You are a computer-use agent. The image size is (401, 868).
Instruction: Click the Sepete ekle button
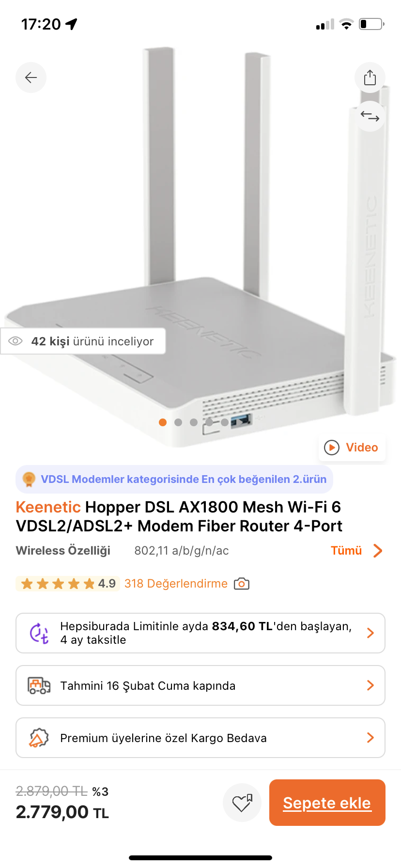[327, 803]
